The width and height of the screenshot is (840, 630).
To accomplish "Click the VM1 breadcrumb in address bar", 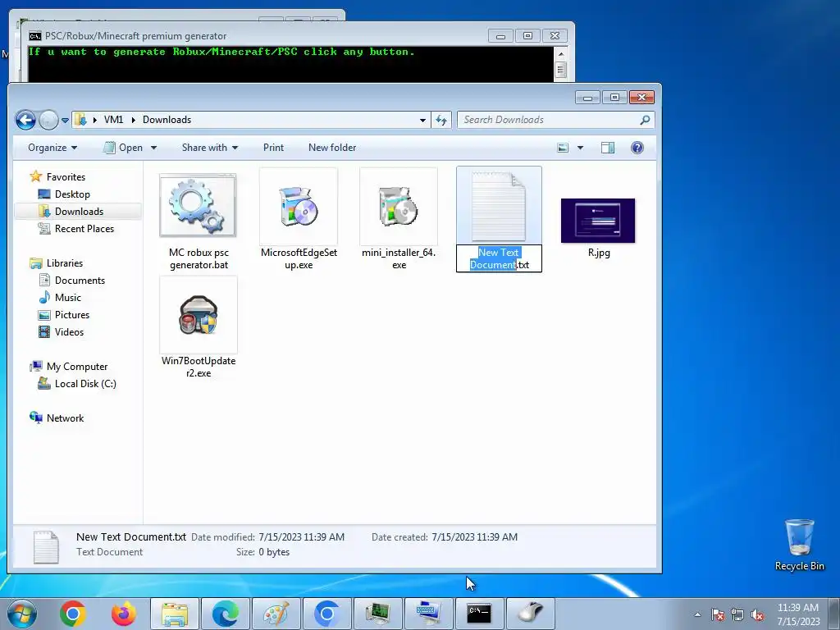I will coord(113,120).
